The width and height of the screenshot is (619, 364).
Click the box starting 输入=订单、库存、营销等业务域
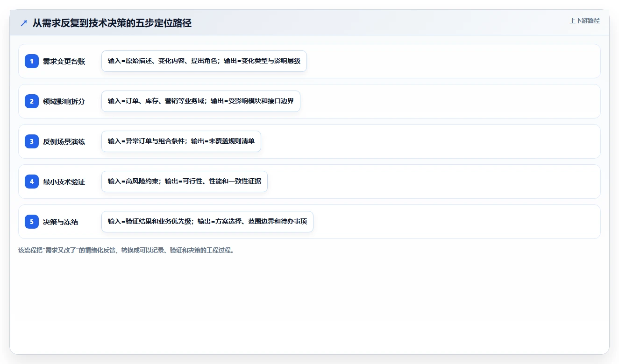pyautogui.click(x=201, y=101)
